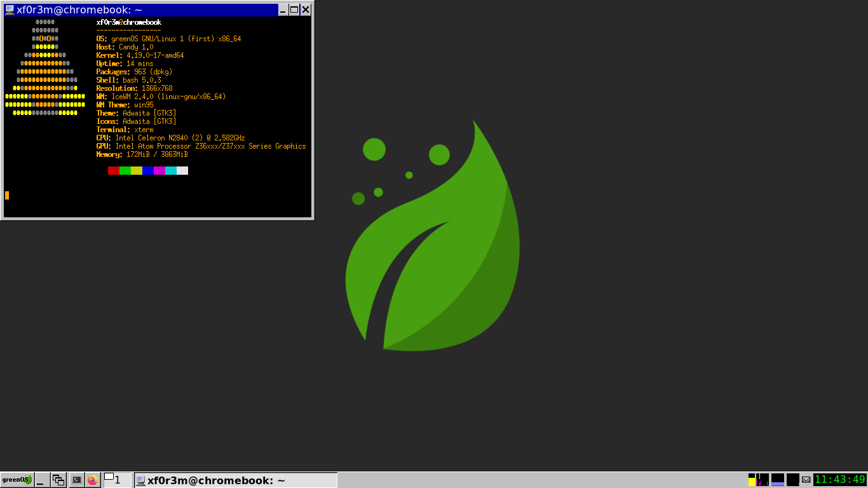Screen dimensions: 868x488
Task: Click the yellow battery status monitor
Action: coord(752,480)
